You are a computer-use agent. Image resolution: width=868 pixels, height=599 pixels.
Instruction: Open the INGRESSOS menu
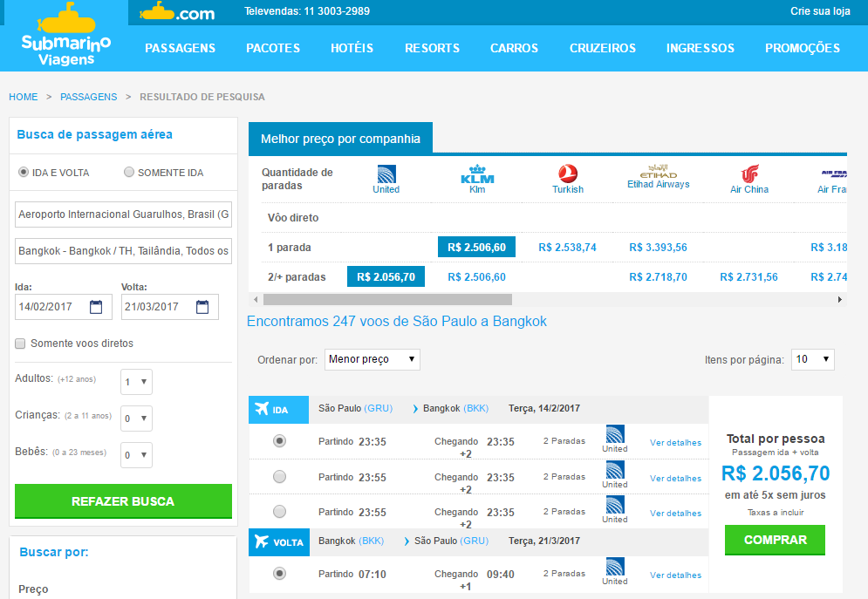tap(701, 48)
